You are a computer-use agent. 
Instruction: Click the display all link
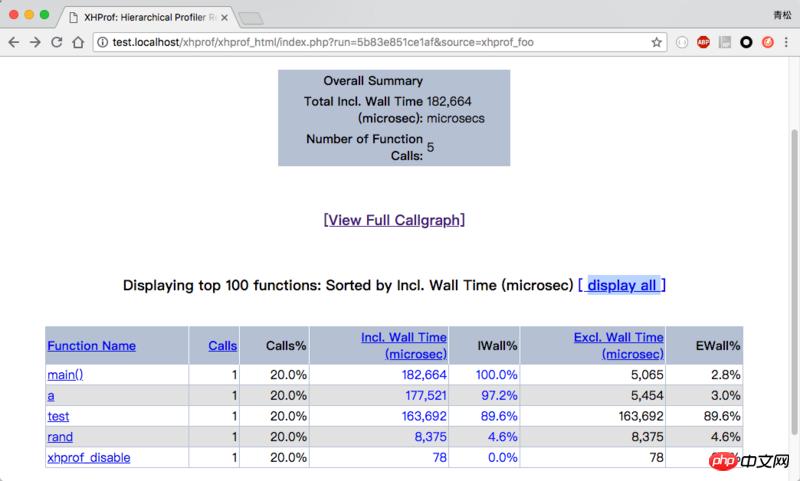click(x=622, y=285)
